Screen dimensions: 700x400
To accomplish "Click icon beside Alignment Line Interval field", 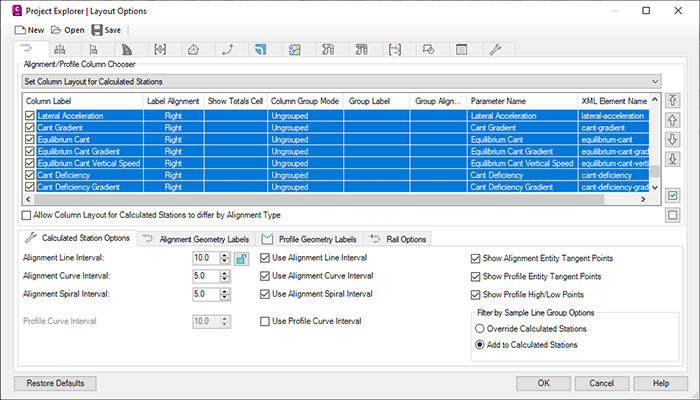I will tap(241, 259).
